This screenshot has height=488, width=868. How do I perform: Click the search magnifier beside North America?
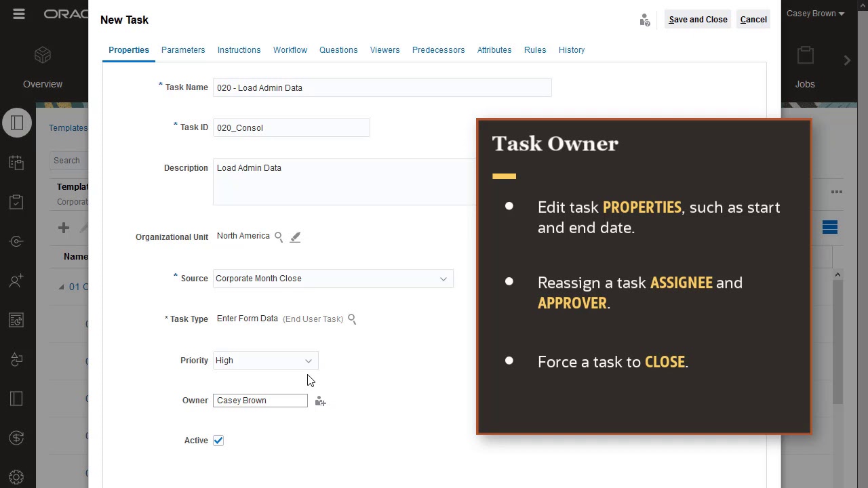pos(279,237)
